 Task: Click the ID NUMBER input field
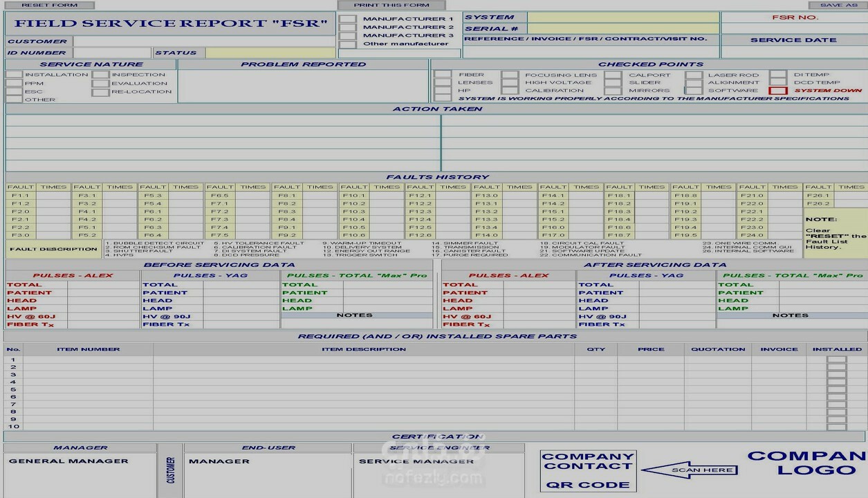(x=112, y=53)
